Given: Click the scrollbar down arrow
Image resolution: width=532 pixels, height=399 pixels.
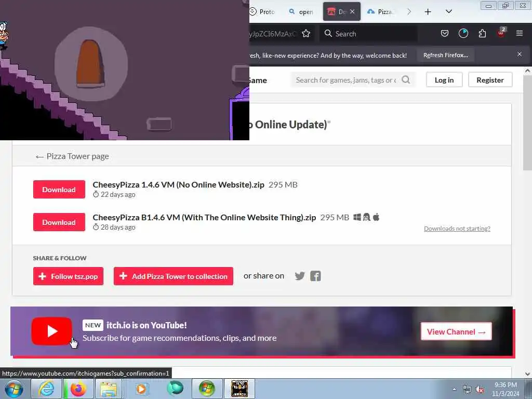Looking at the screenshot, I should point(527,374).
